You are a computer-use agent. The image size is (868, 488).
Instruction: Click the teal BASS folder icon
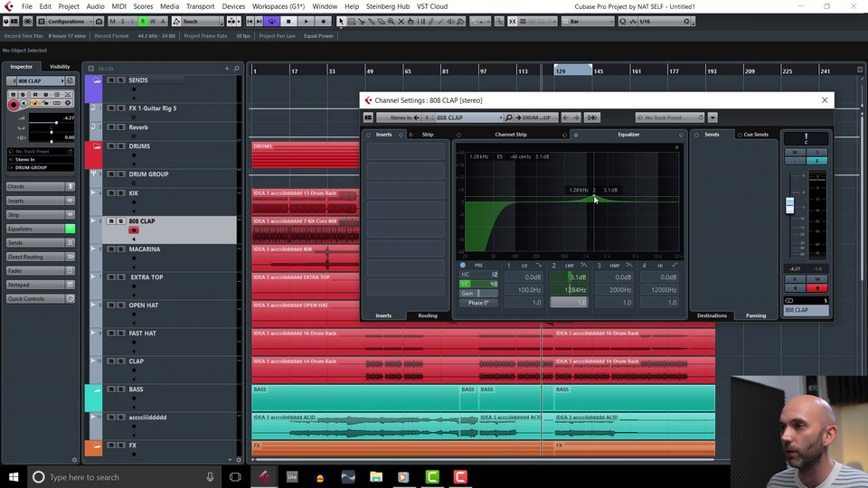point(97,389)
